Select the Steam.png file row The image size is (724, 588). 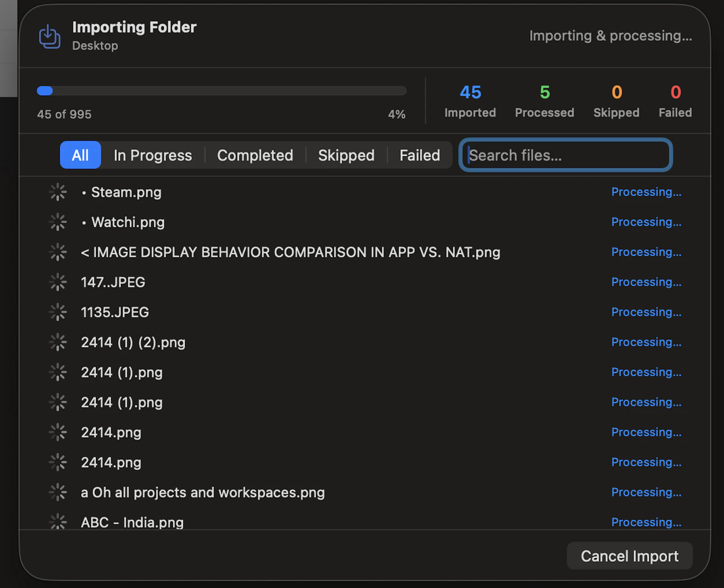(365, 192)
